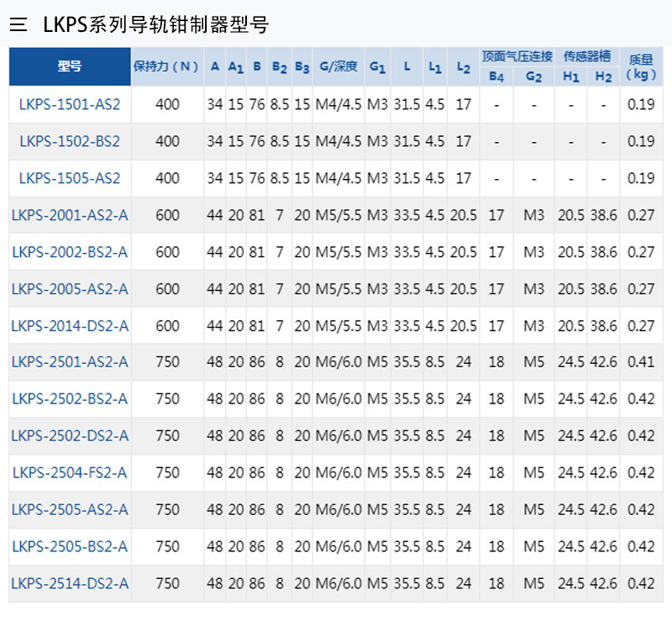Select the LKPS-1505-AS2 model link

(x=70, y=178)
